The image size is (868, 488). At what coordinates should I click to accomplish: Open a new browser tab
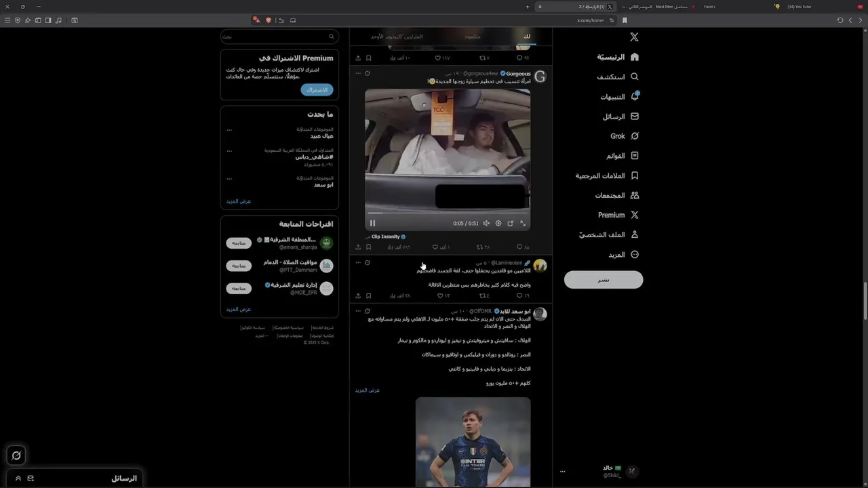point(528,7)
